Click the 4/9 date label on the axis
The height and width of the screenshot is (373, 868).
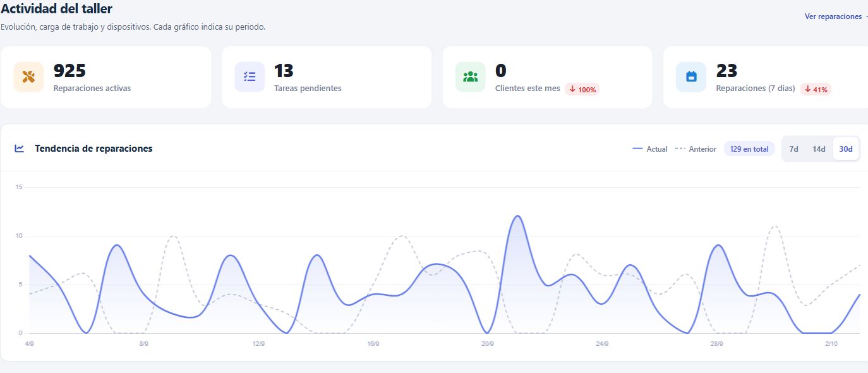point(30,344)
